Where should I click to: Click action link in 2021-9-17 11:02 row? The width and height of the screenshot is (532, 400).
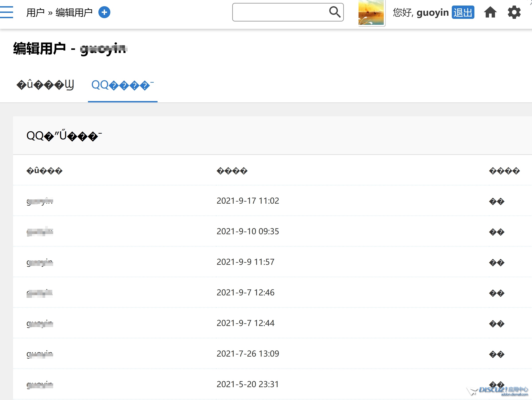pyautogui.click(x=497, y=201)
